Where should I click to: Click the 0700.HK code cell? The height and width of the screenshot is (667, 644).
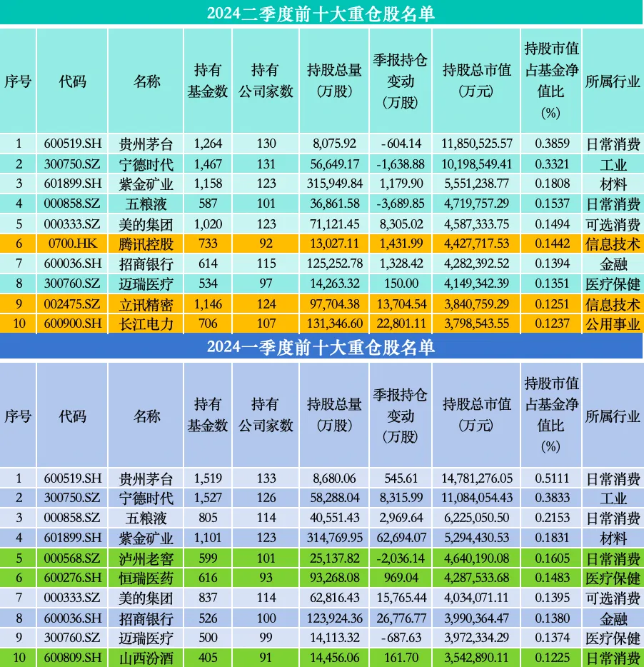[x=72, y=244]
